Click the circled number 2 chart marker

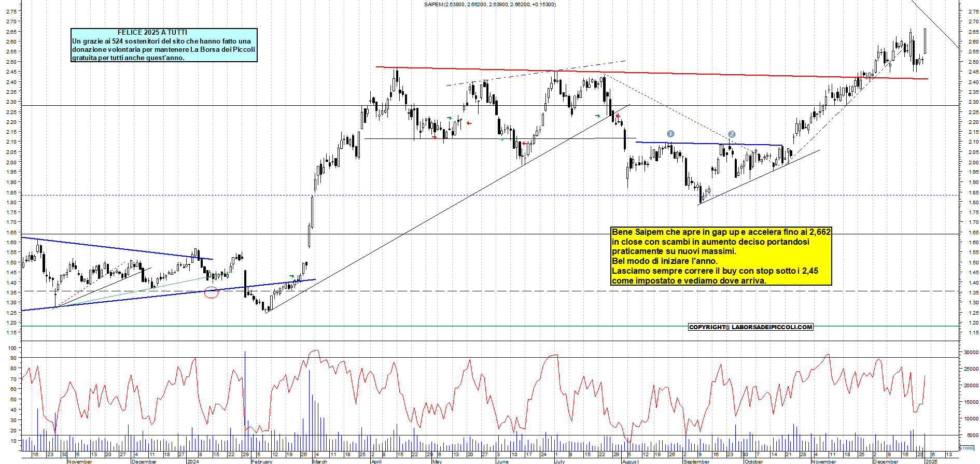732,134
